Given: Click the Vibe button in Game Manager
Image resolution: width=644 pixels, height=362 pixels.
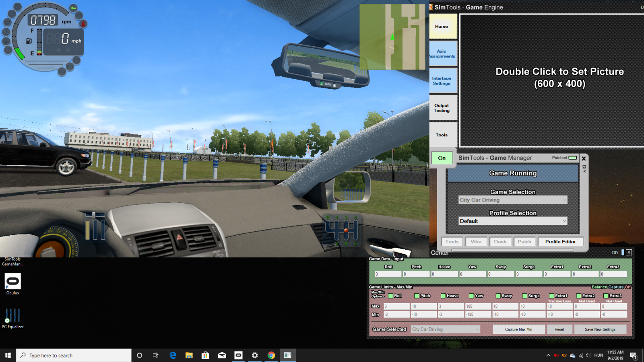Looking at the screenshot, I should (x=476, y=242).
